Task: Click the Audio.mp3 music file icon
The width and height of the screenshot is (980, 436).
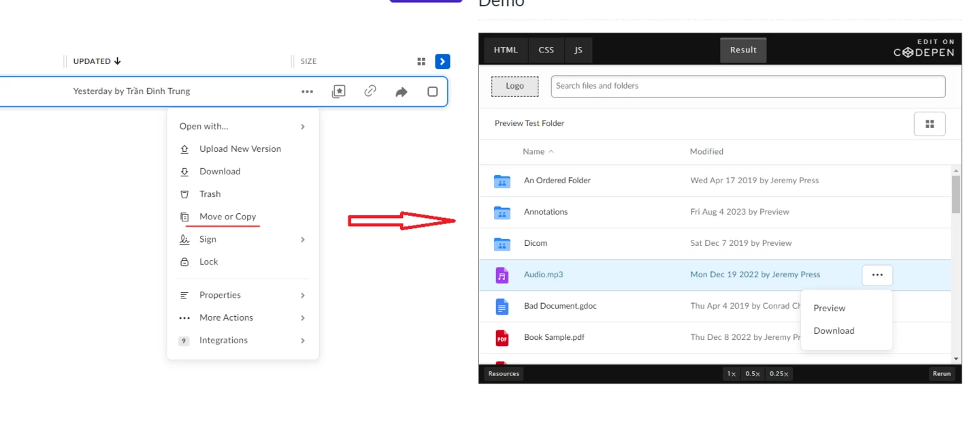Action: coord(502,275)
